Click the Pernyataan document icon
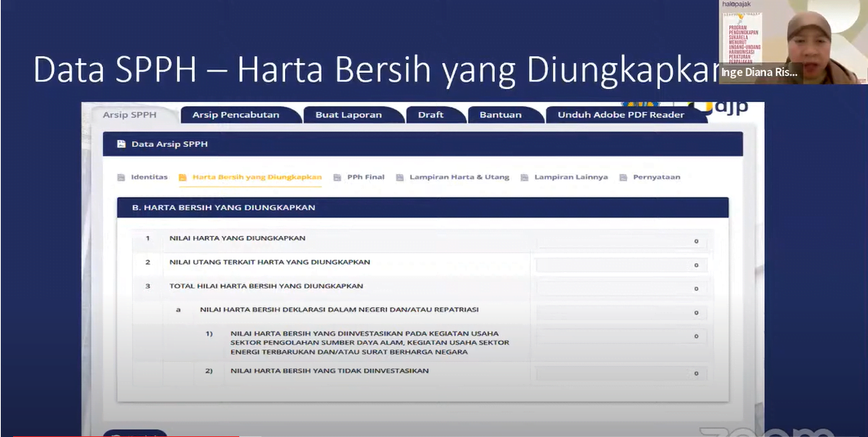The height and width of the screenshot is (437, 868). click(624, 177)
